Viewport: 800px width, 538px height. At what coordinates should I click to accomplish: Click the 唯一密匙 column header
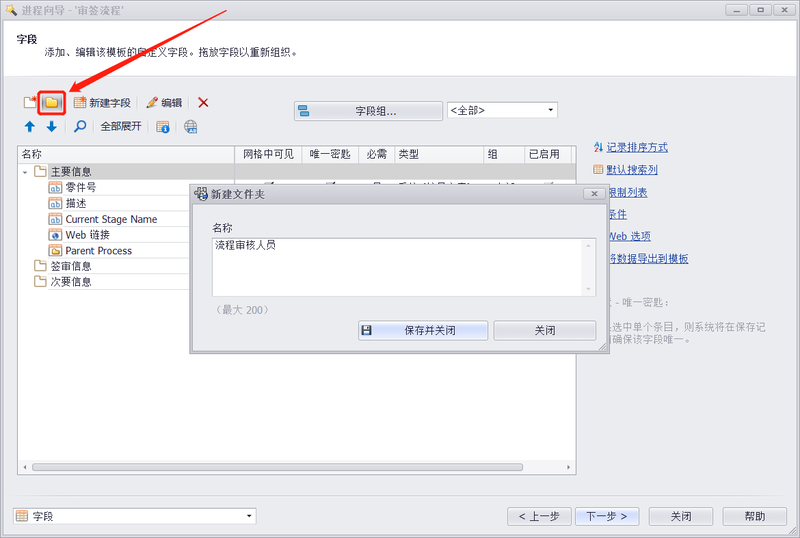(x=330, y=154)
